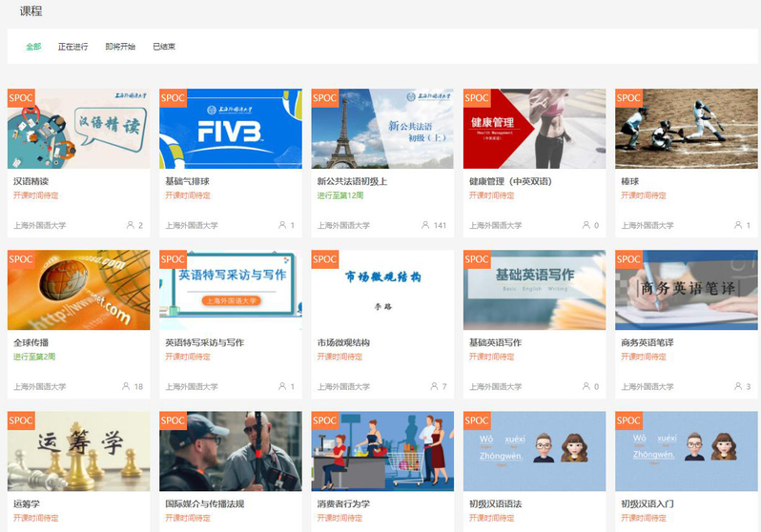Click the enrollment person icon on 全球传播 card
Viewport: 761px width, 532px height.
(x=126, y=387)
